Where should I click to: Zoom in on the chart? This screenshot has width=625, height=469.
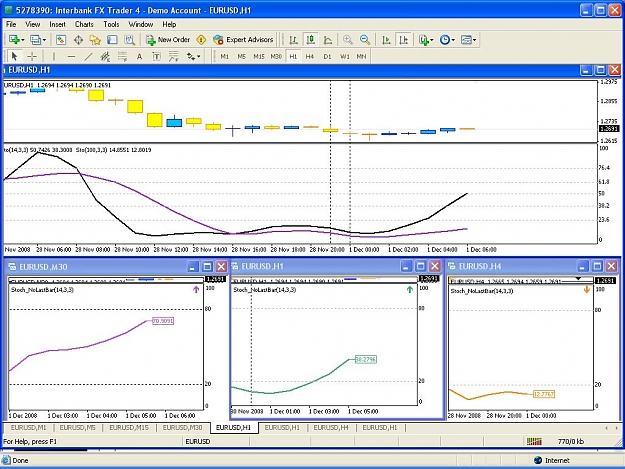pos(348,39)
